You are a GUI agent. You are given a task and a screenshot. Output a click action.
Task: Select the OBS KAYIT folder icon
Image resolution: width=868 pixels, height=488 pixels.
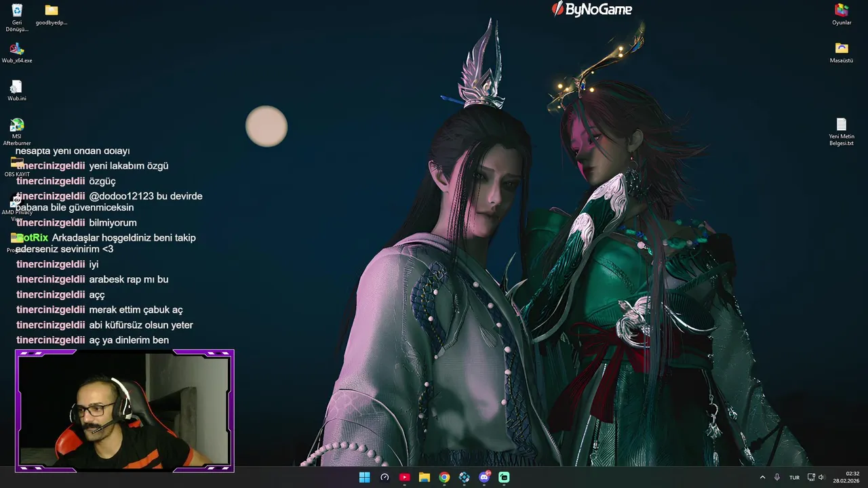(17, 167)
